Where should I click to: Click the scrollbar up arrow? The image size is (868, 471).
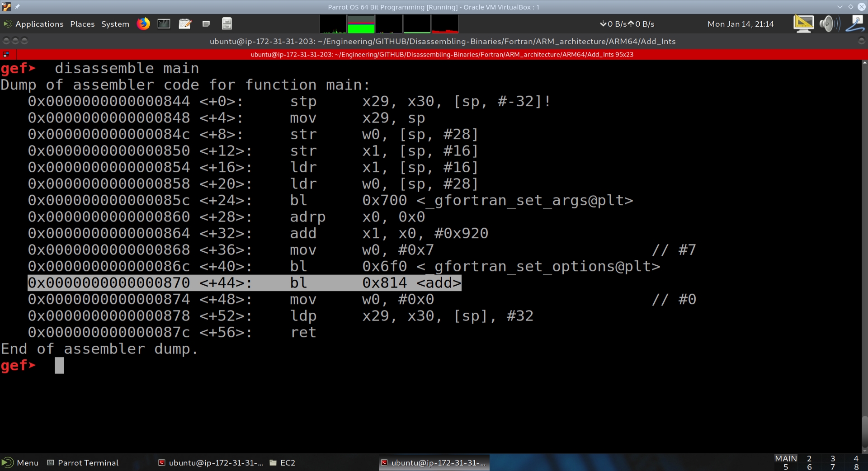(x=864, y=63)
